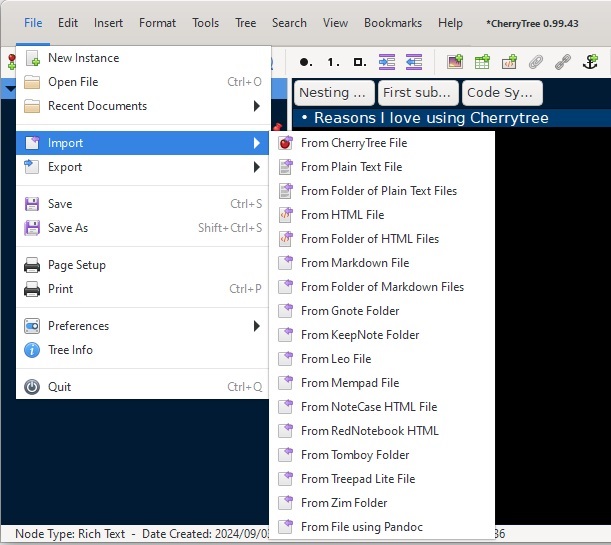Click the new document icon beside New Instance
Screen dimensions: 611x545
(x=33, y=58)
